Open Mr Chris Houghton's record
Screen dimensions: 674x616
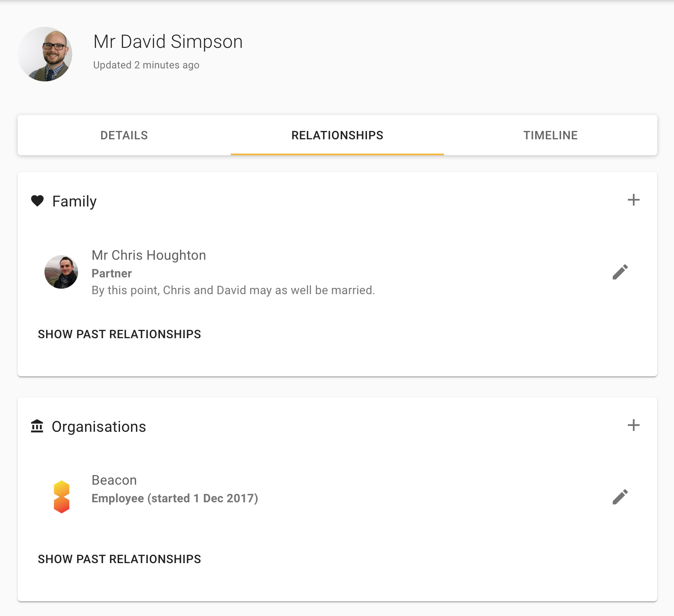point(149,255)
